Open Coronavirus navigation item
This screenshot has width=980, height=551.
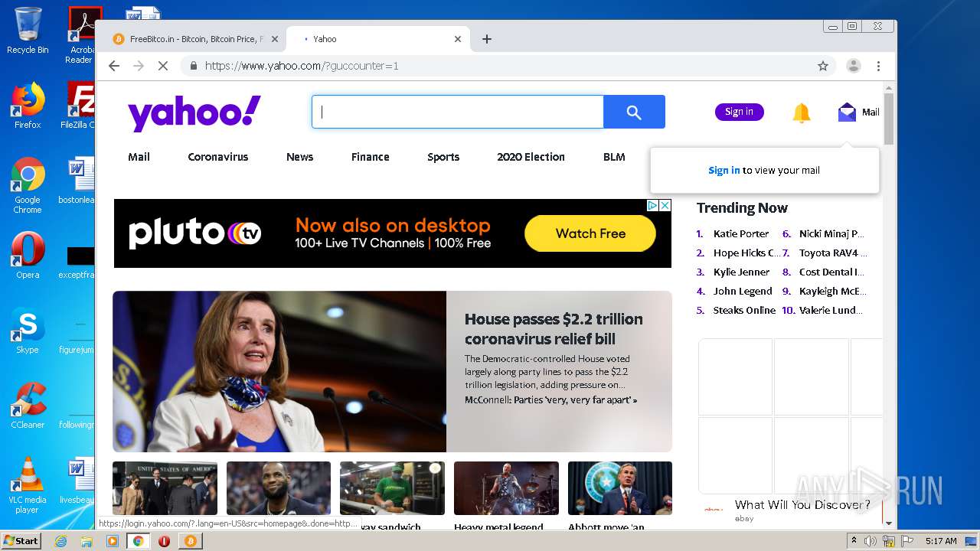[218, 157]
